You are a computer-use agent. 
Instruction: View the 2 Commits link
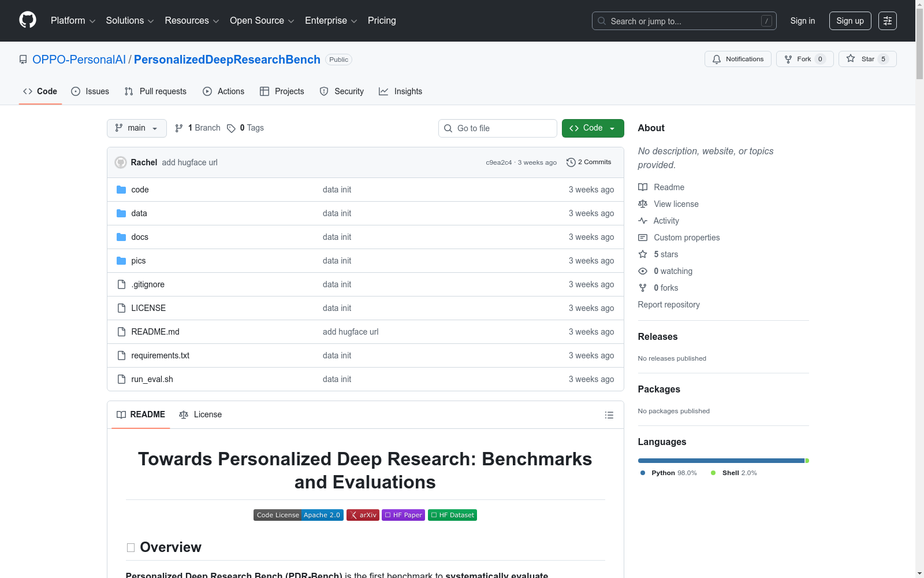(588, 162)
